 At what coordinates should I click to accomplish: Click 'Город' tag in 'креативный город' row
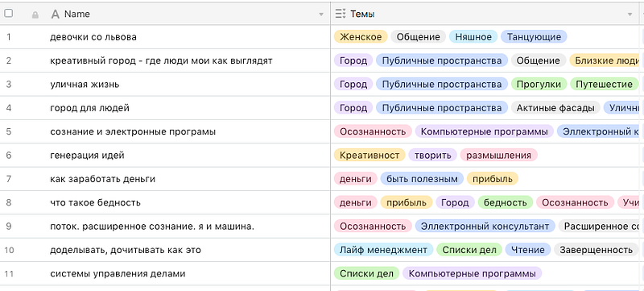(x=353, y=60)
